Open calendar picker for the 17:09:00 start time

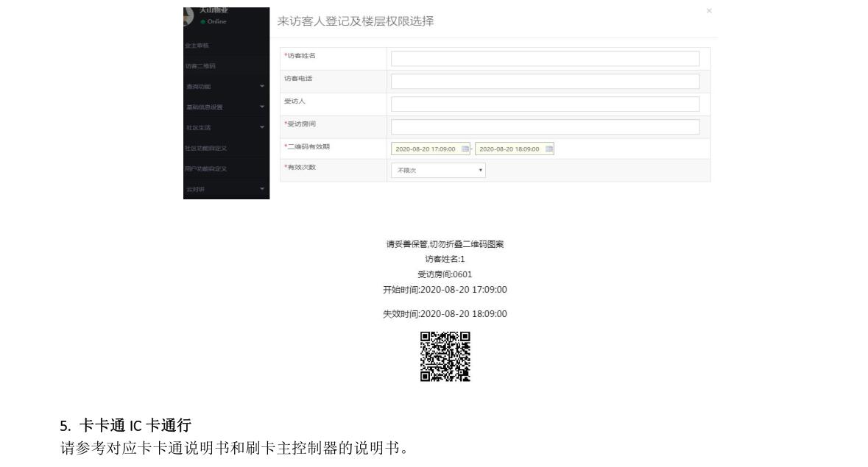pos(465,149)
